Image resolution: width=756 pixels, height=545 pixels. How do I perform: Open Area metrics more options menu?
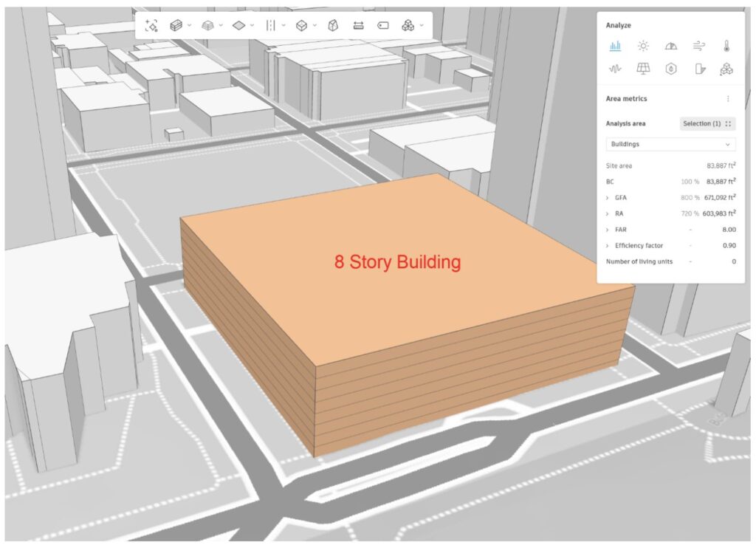pos(728,99)
